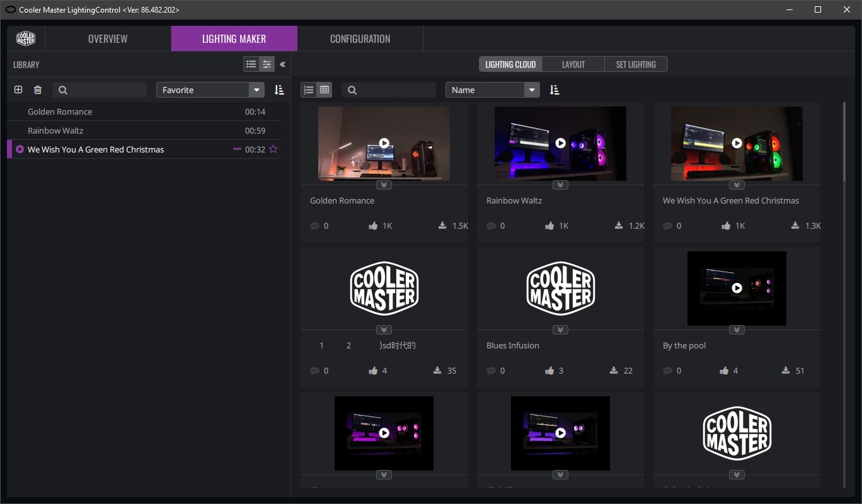Switch Lighting Cloud to list view
This screenshot has width=862, height=504.
tap(309, 90)
